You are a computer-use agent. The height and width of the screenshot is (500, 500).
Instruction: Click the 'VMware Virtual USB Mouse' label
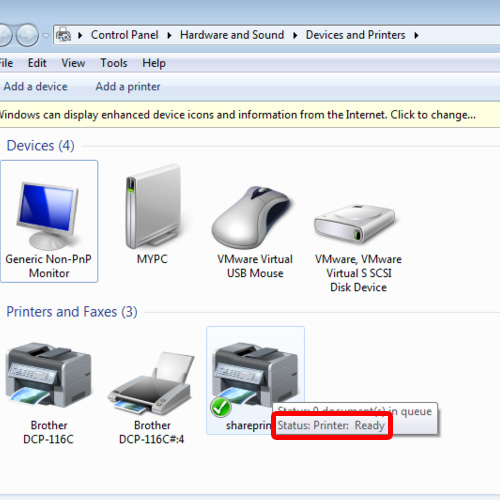(255, 266)
